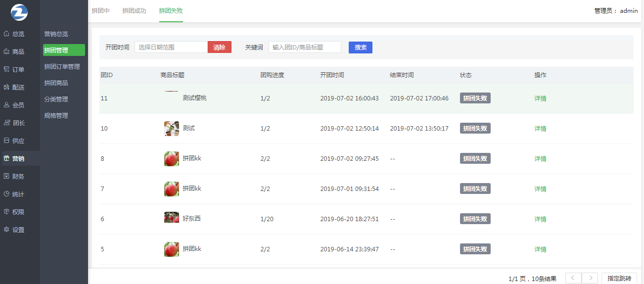Viewport: 644px width, 284px height.
Task: Open 详情 for group ID 10
Action: [x=540, y=129]
